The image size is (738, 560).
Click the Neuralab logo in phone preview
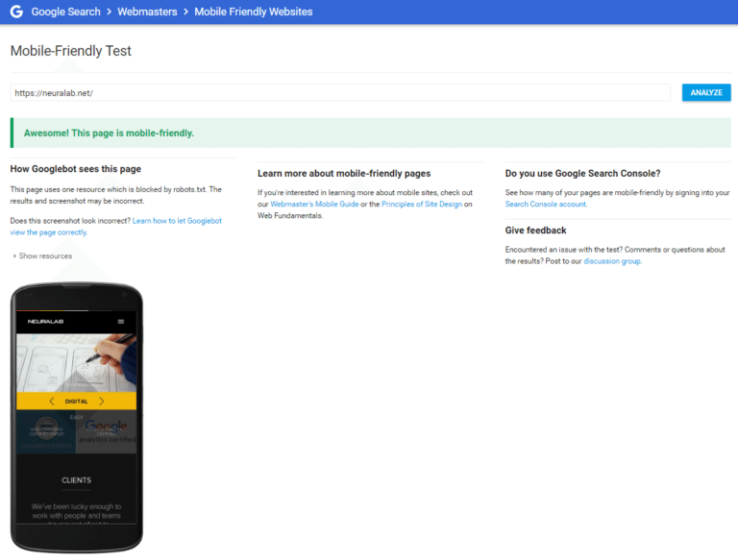tap(46, 322)
